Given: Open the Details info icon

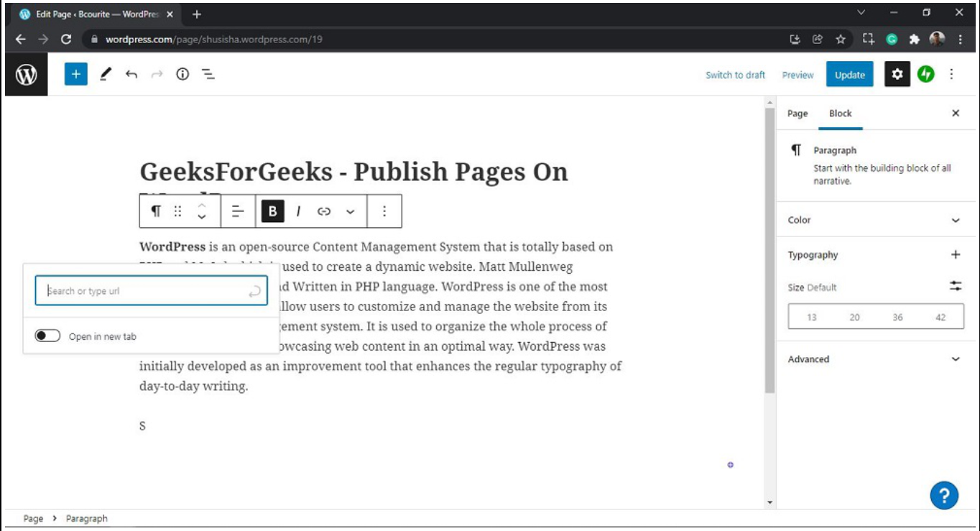Looking at the screenshot, I should tap(182, 74).
